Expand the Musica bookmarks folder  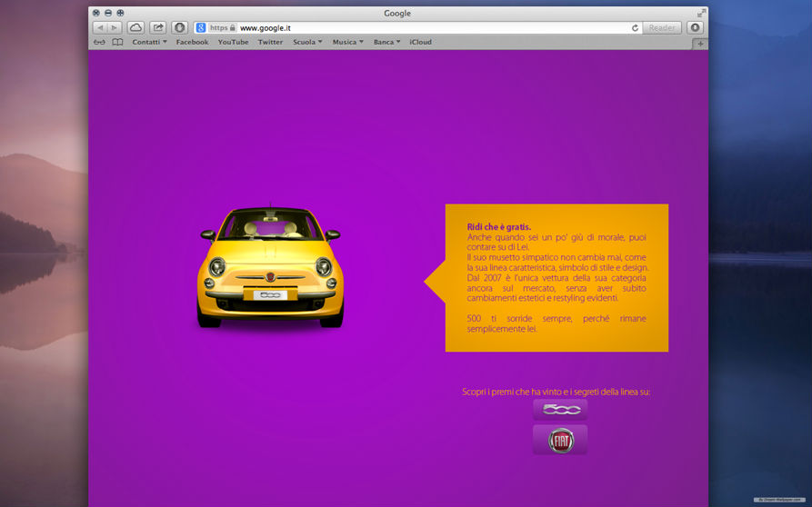coord(347,42)
